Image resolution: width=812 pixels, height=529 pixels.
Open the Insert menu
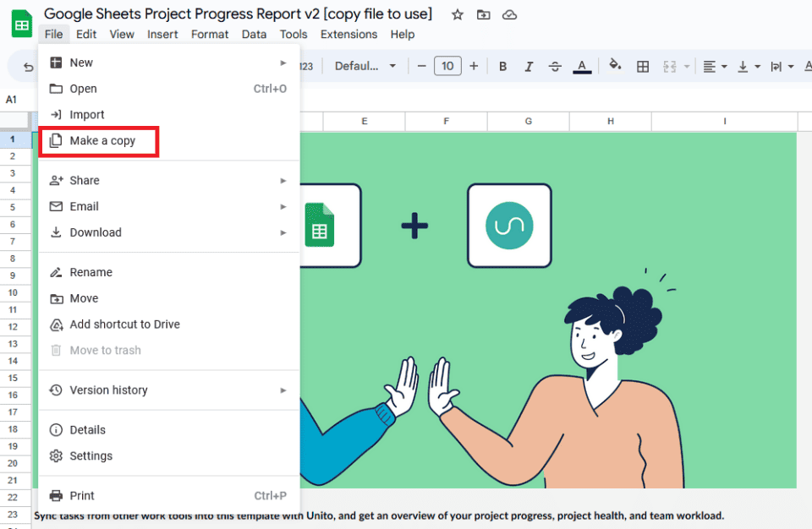click(x=162, y=34)
